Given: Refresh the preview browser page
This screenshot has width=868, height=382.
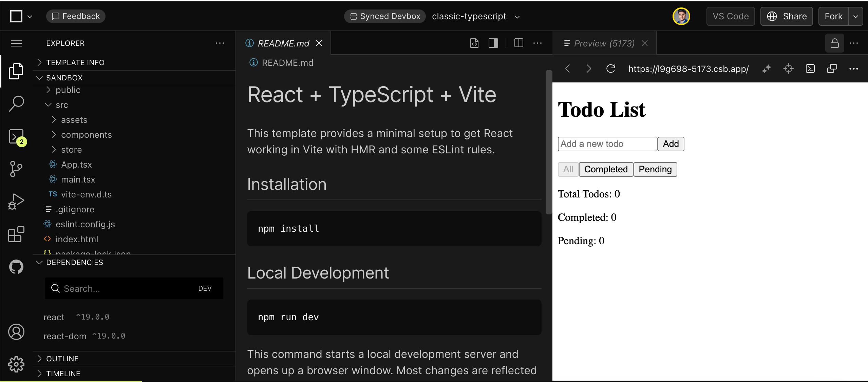Looking at the screenshot, I should click(x=610, y=69).
